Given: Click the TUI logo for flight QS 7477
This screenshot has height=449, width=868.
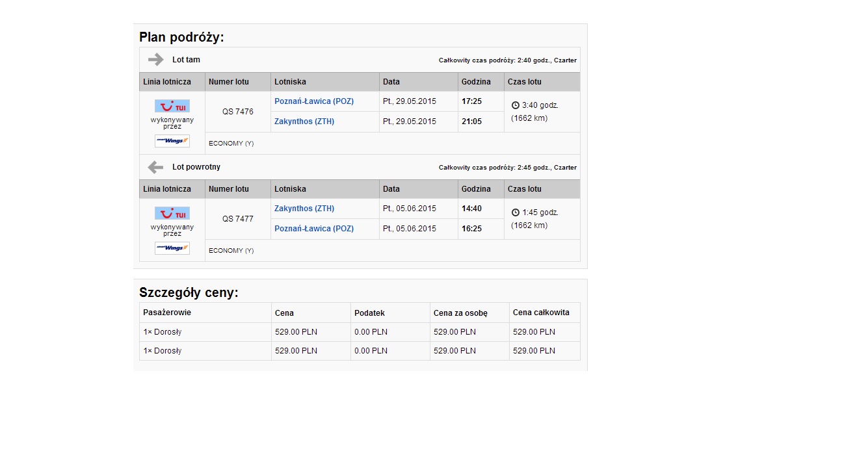Looking at the screenshot, I should coord(172,214).
